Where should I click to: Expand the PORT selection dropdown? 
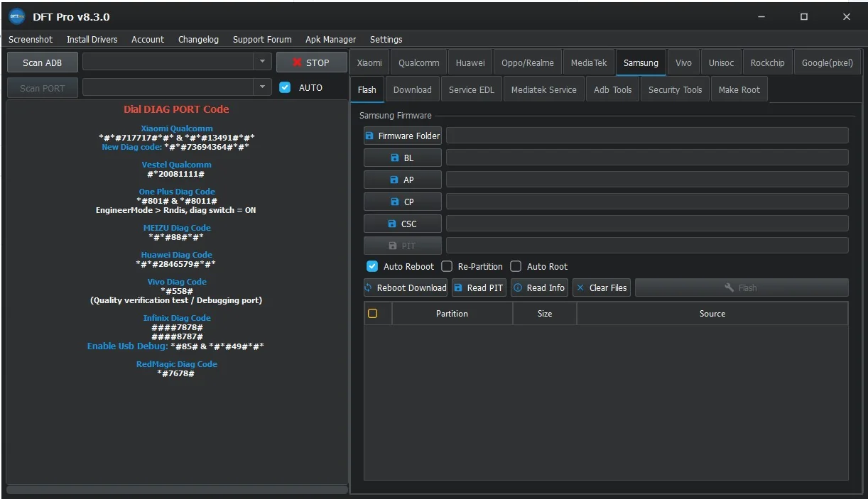[263, 87]
